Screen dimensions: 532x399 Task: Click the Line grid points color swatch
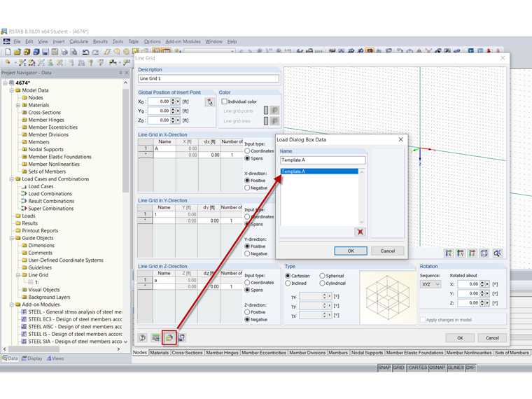(266, 111)
